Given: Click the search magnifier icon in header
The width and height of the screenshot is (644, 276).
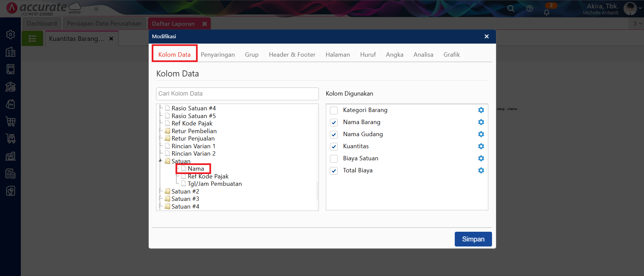Looking at the screenshot, I should [510, 9].
